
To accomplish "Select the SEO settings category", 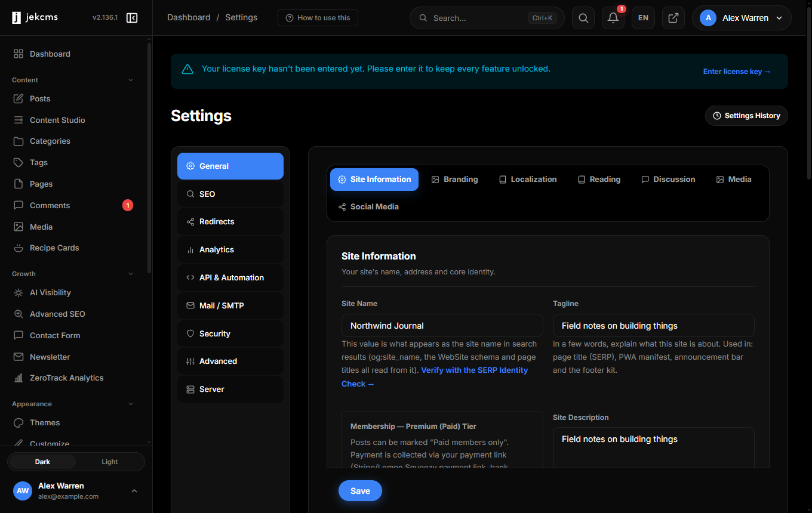I will pos(230,194).
